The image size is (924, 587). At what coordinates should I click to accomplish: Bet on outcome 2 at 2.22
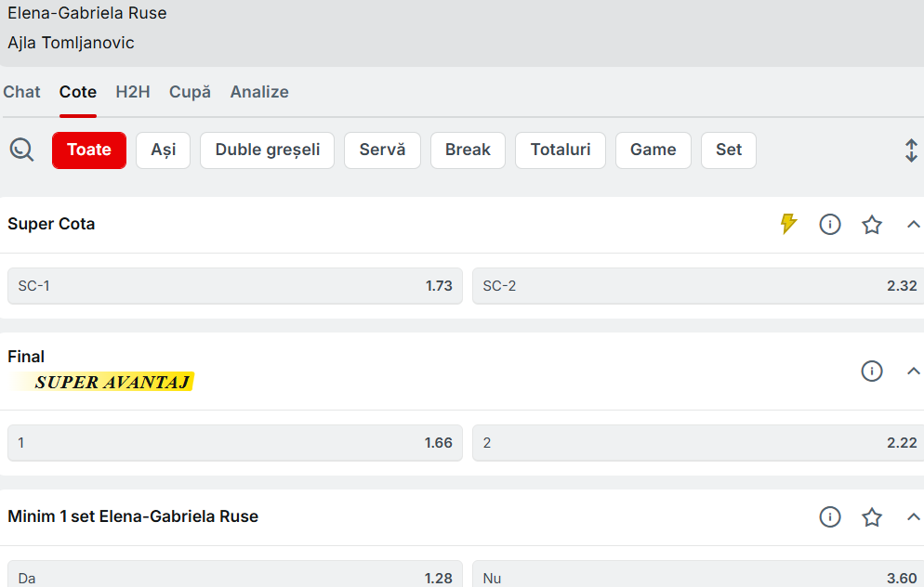click(x=697, y=443)
